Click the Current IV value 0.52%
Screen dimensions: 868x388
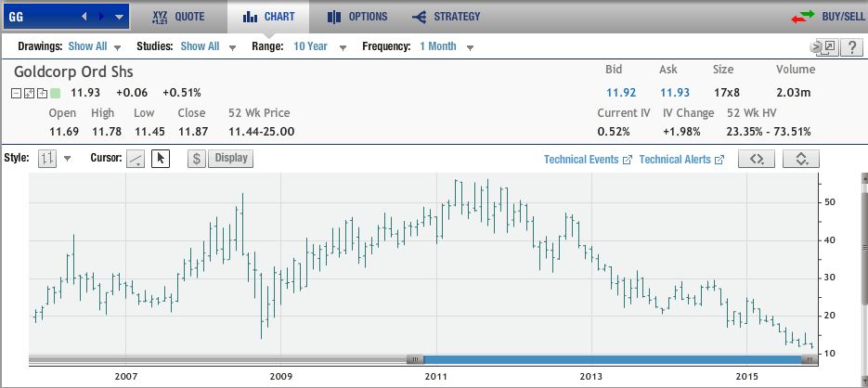(614, 132)
